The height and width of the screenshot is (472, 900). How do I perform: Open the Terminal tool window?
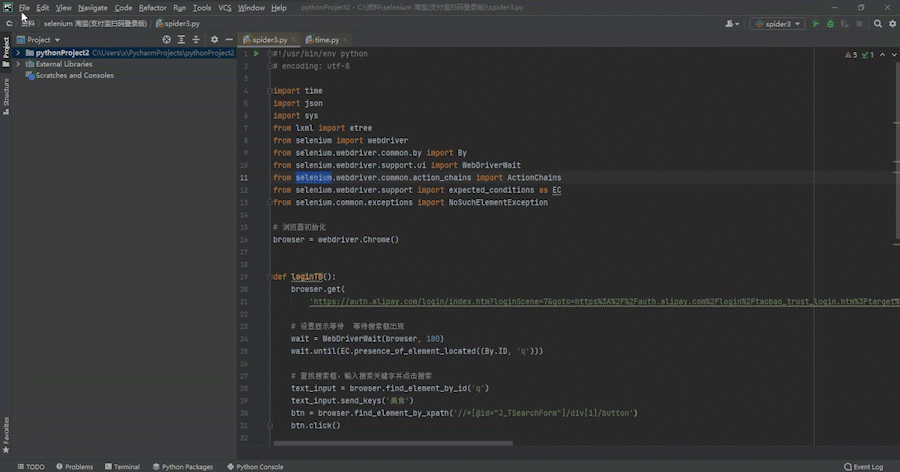tap(122, 467)
